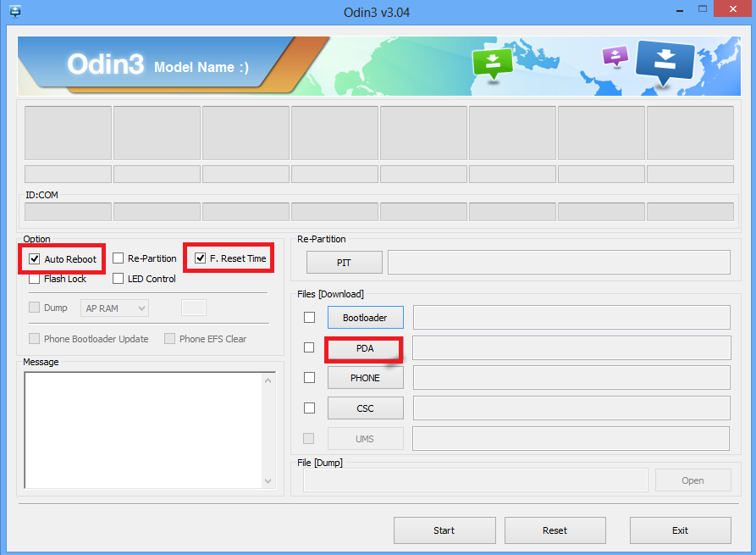Click the blue download speech bubble icon
The image size is (756, 555).
665,62
